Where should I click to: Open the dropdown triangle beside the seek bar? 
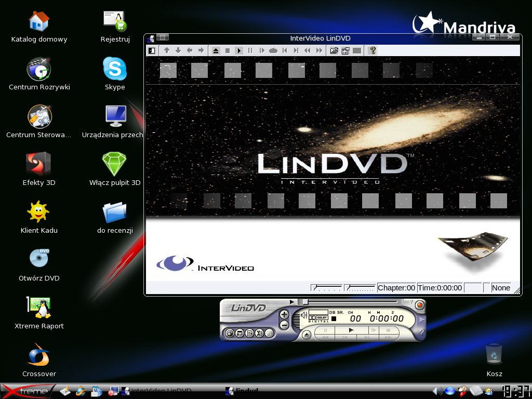pos(410,302)
